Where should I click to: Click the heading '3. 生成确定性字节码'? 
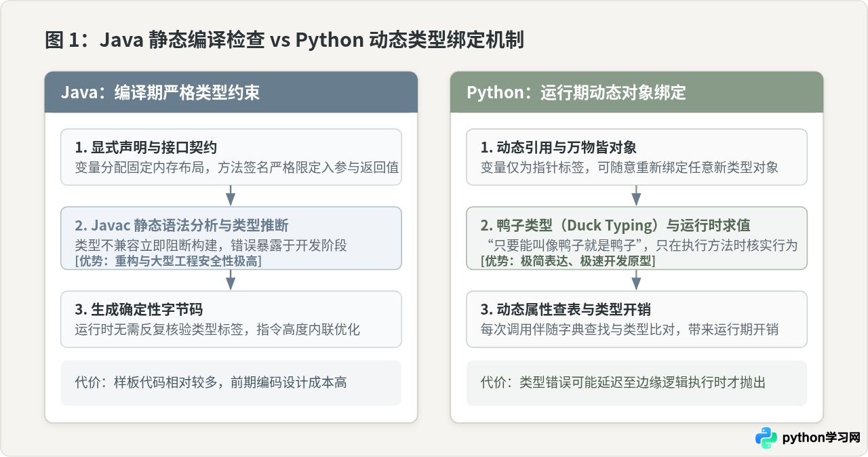[138, 310]
